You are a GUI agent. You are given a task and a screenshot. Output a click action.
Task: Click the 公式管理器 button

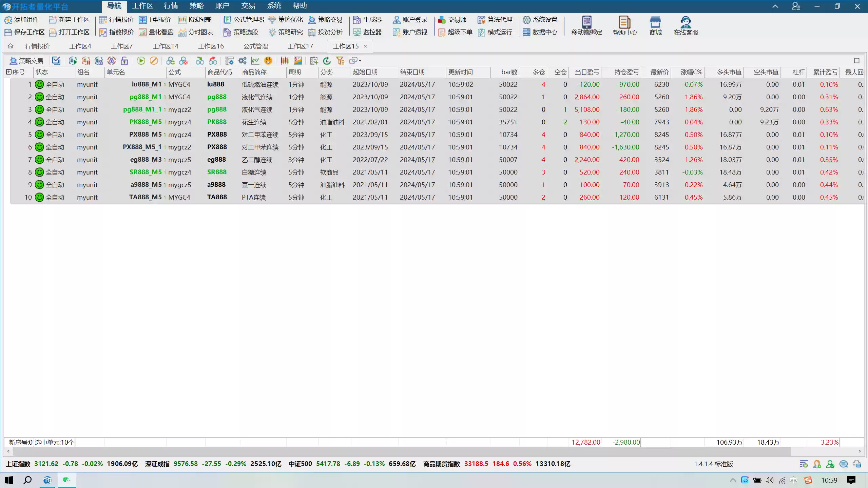click(x=244, y=20)
